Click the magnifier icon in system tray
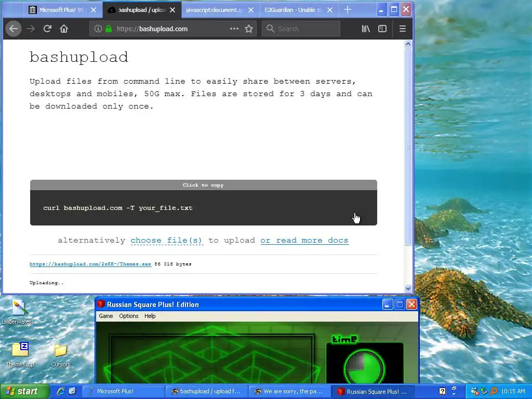532x399 pixels. pos(494,392)
